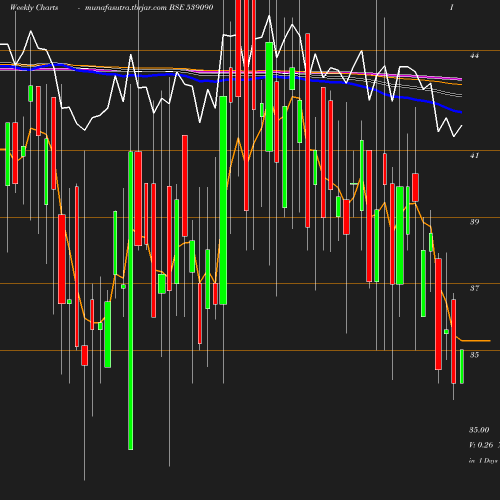The height and width of the screenshot is (500, 500).
Task: Click the 'V: 0.26' volume value
Action: click(481, 445)
